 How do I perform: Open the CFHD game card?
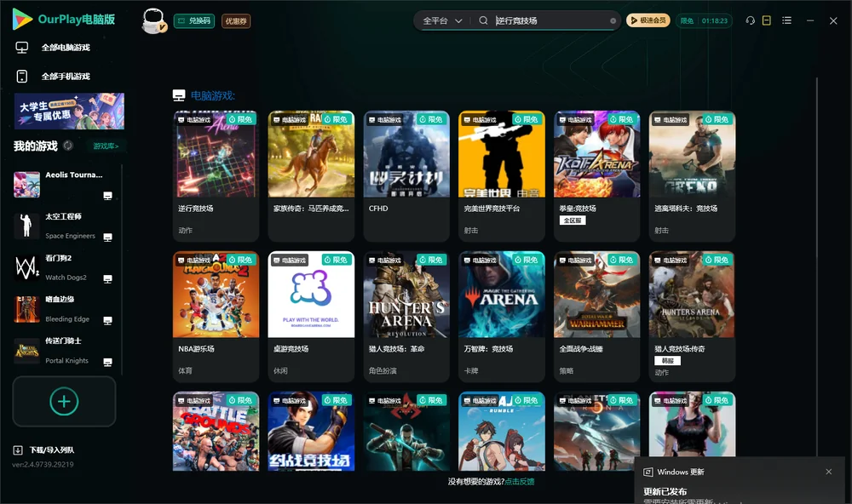(406, 176)
